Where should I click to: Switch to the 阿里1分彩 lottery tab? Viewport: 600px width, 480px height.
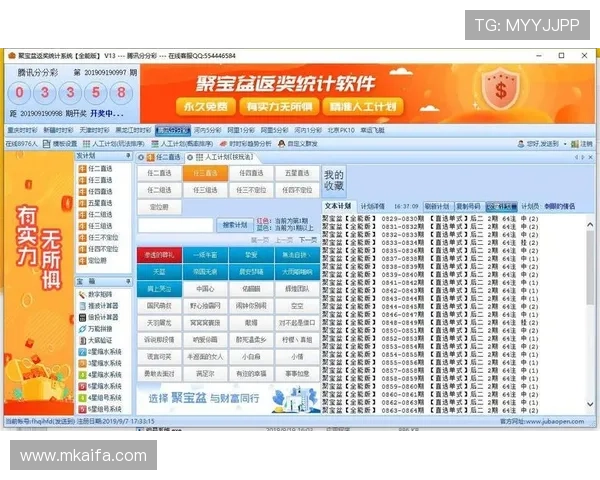(241, 130)
